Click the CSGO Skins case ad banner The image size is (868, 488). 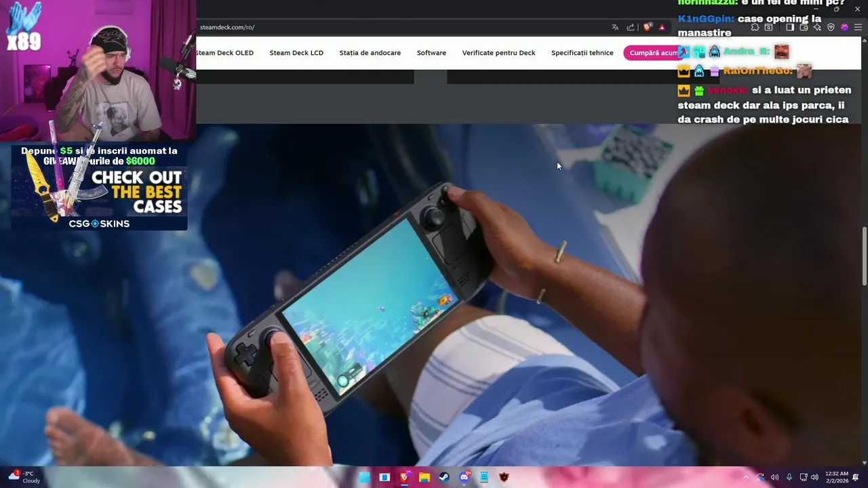click(99, 188)
